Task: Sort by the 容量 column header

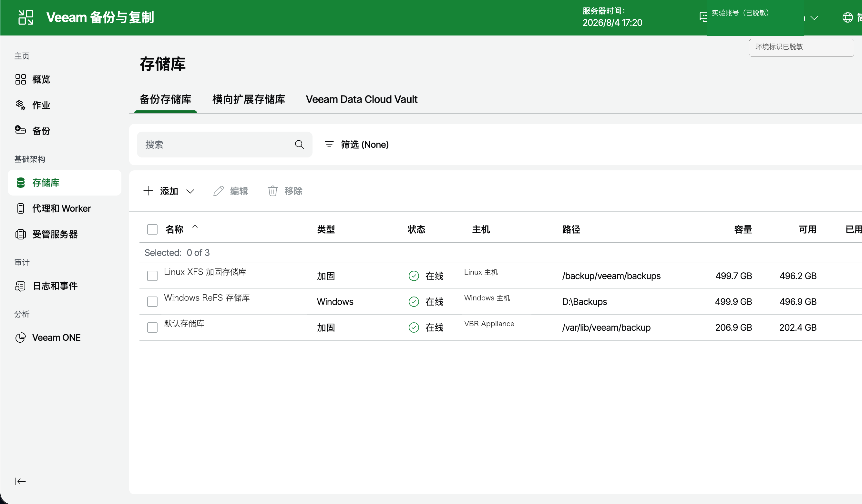Action: [x=743, y=229]
